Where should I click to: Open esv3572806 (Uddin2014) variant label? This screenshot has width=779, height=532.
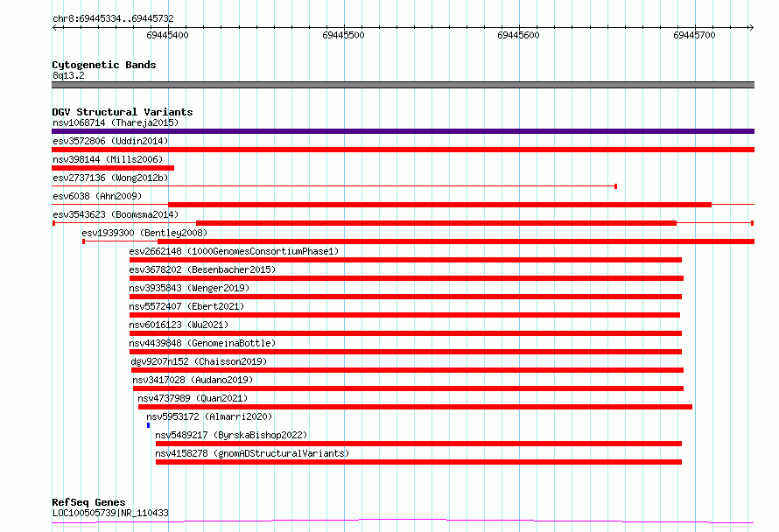[110, 141]
